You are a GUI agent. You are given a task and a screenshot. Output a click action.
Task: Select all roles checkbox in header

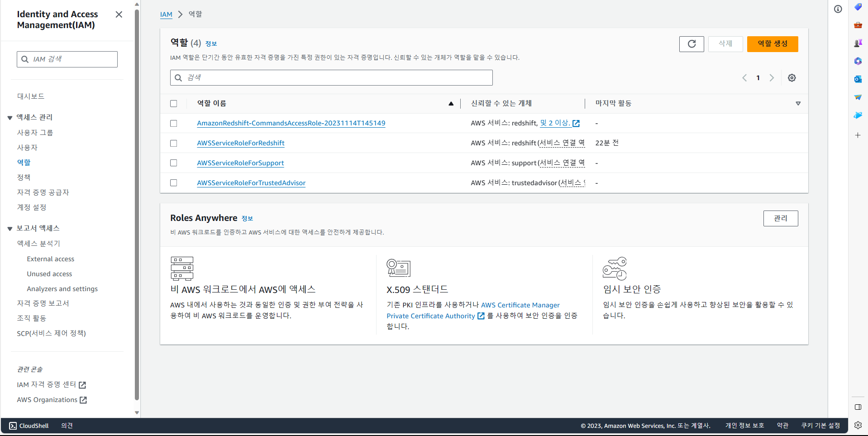pos(174,104)
